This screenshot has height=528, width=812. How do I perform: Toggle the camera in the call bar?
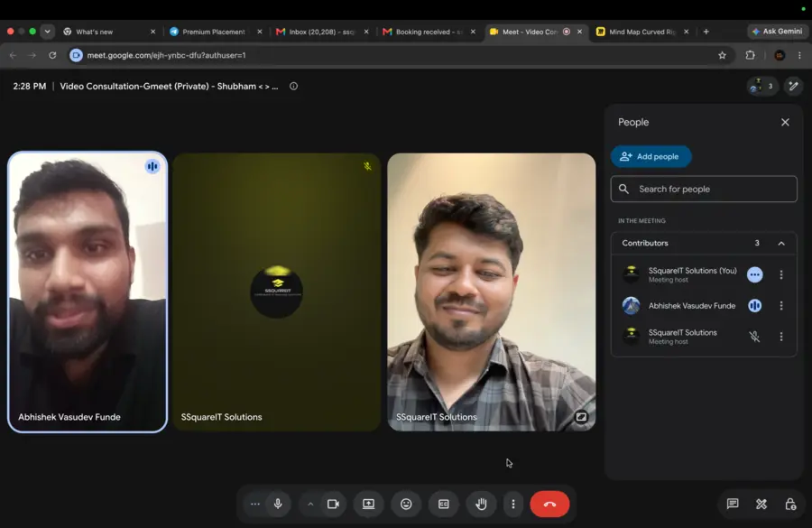point(333,504)
